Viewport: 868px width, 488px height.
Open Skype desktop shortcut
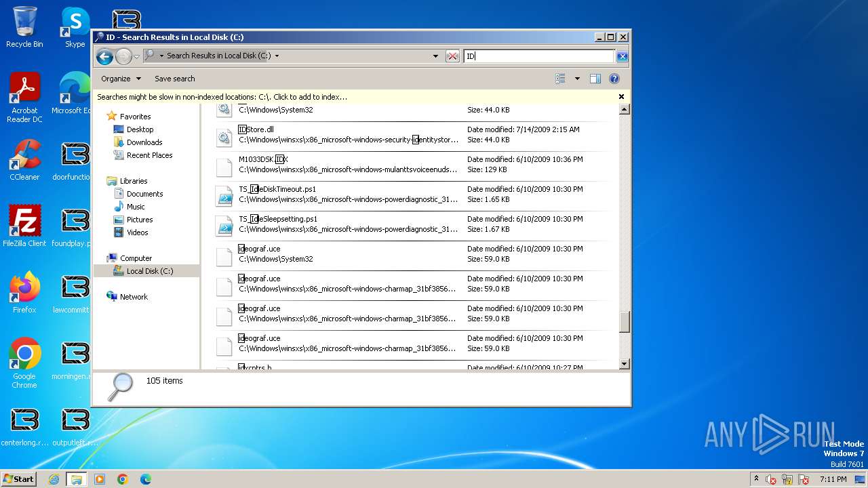point(75,27)
